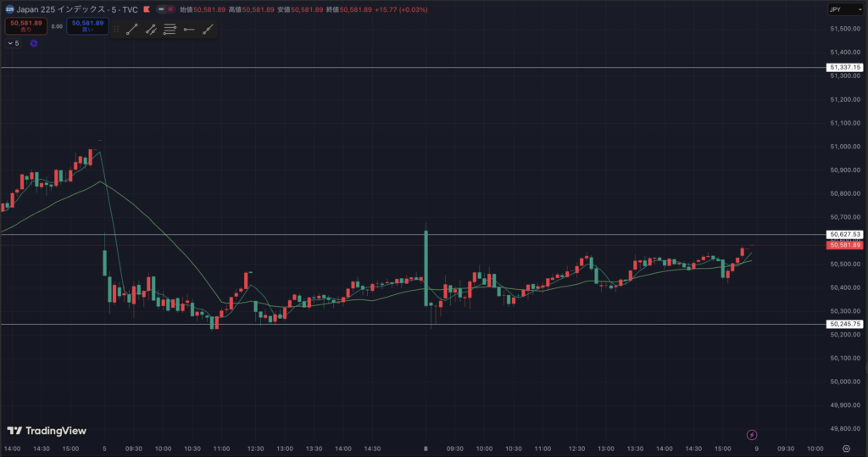The height and width of the screenshot is (457, 868).
Task: Click the 50,245.75 price line label
Action: [845, 324]
